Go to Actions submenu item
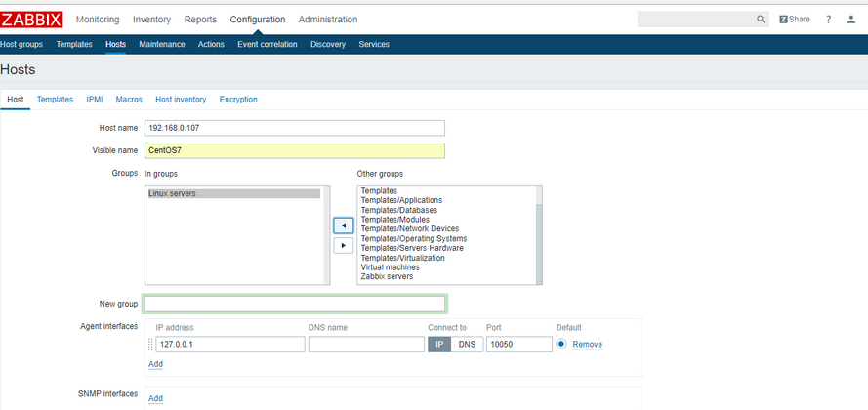The width and height of the screenshot is (868, 410). [x=211, y=44]
